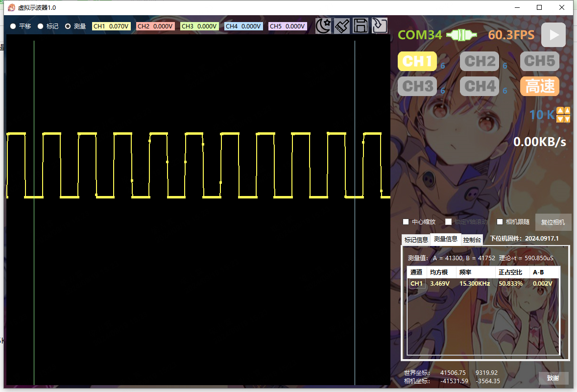Screen dimensions: 577x392
Task: Click the floppy disk save icon
Action: pyautogui.click(x=361, y=26)
